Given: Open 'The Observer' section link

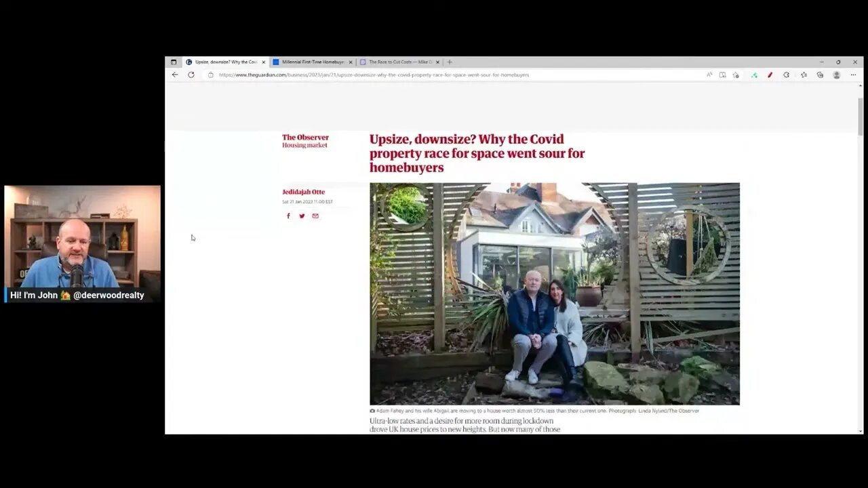Looking at the screenshot, I should 305,138.
